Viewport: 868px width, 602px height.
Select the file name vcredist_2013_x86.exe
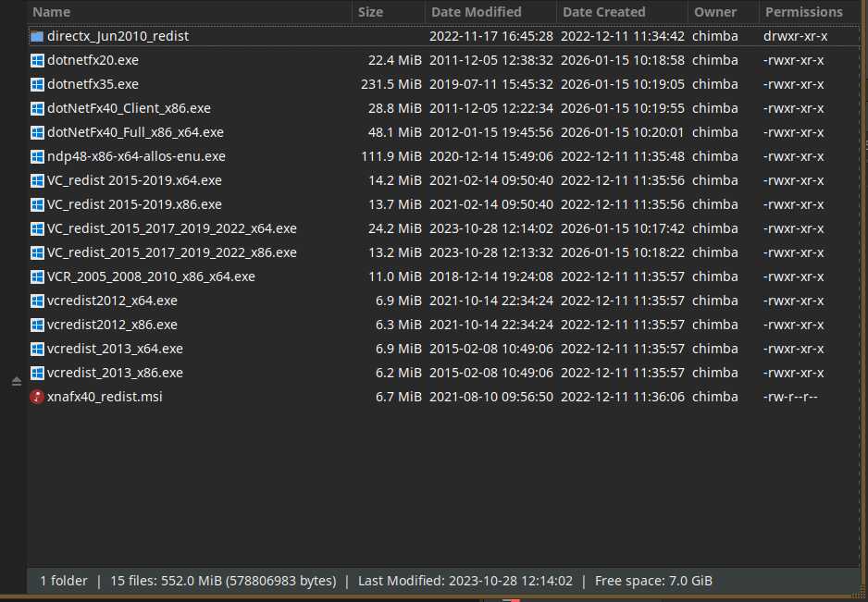click(x=115, y=373)
